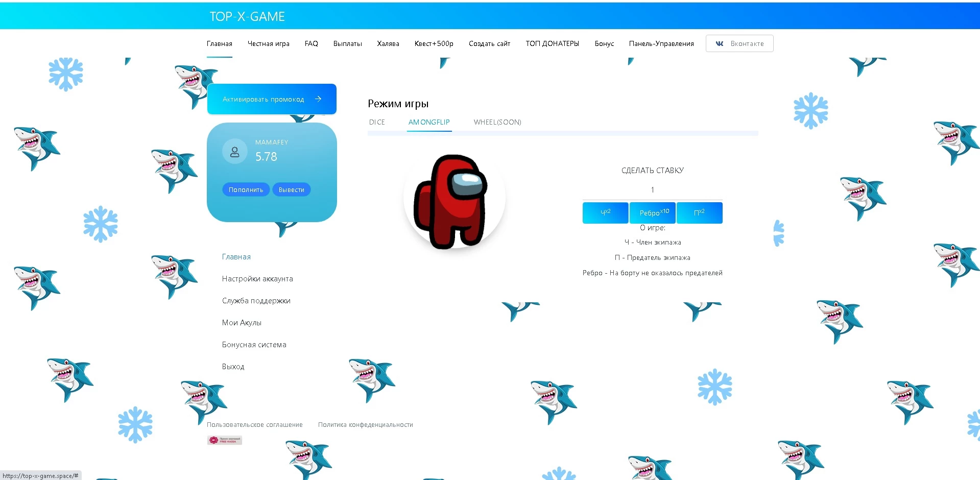Click the Режим игры heading
This screenshot has height=480, width=980.
398,104
